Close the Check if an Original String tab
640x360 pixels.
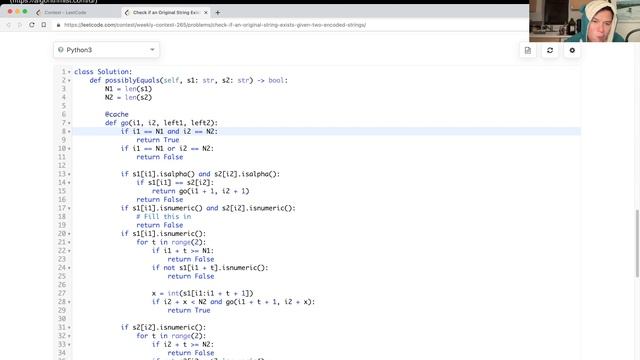pyautogui.click(x=206, y=13)
